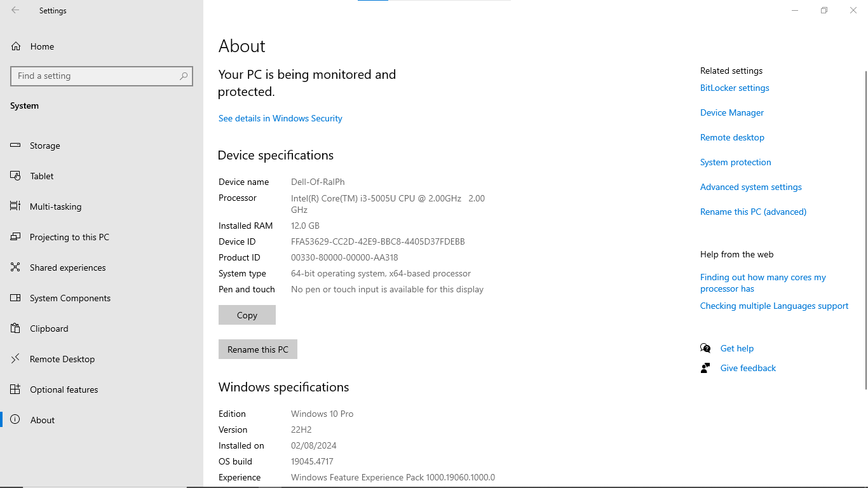This screenshot has height=488, width=868.
Task: Click the vertical scrollbar on the right
Action: pos(865,229)
